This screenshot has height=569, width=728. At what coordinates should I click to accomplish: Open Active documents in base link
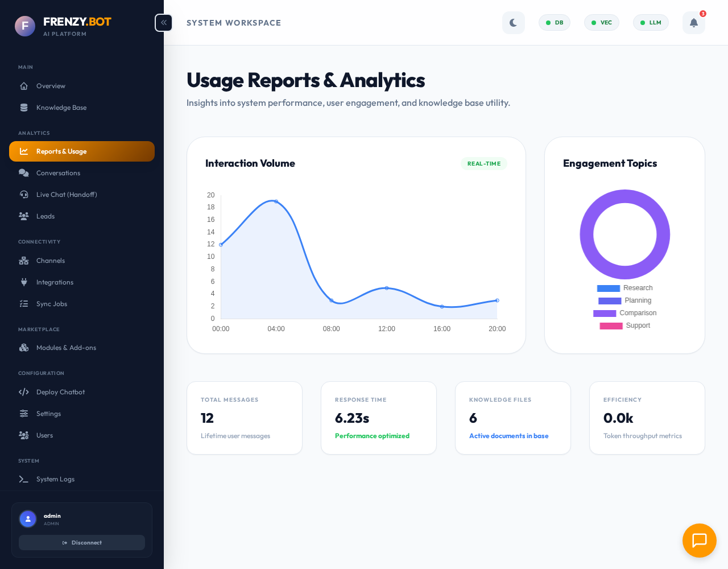(x=508, y=436)
